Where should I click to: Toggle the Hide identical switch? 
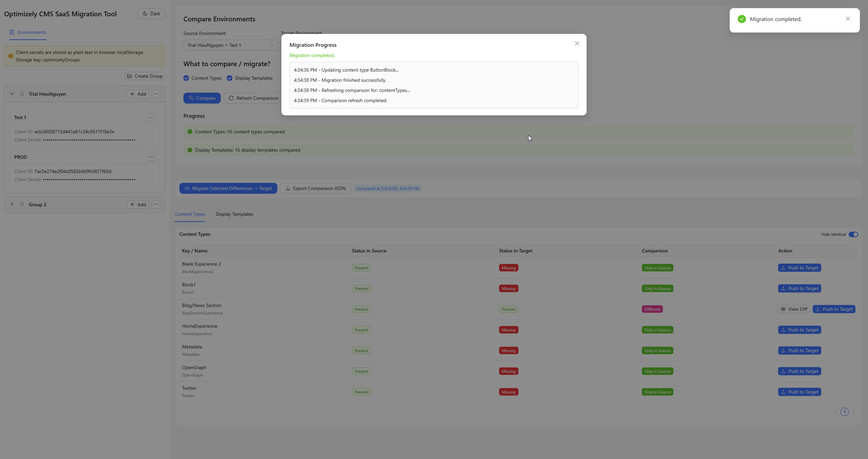coord(853,234)
